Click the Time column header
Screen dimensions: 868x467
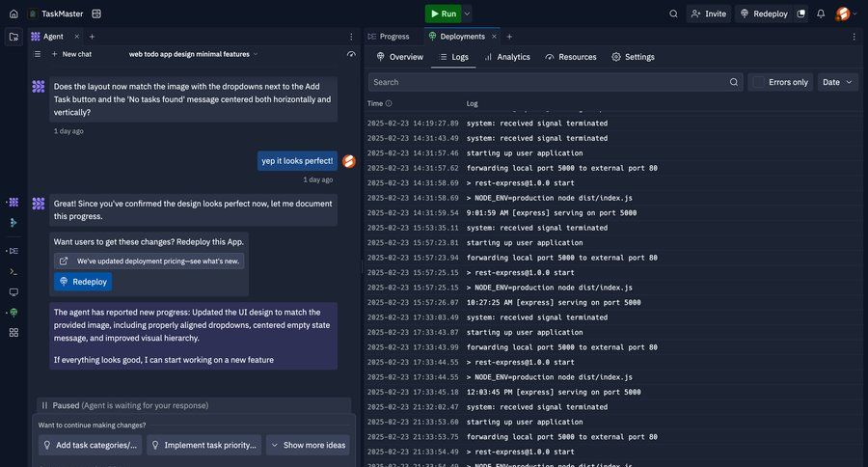(x=375, y=103)
